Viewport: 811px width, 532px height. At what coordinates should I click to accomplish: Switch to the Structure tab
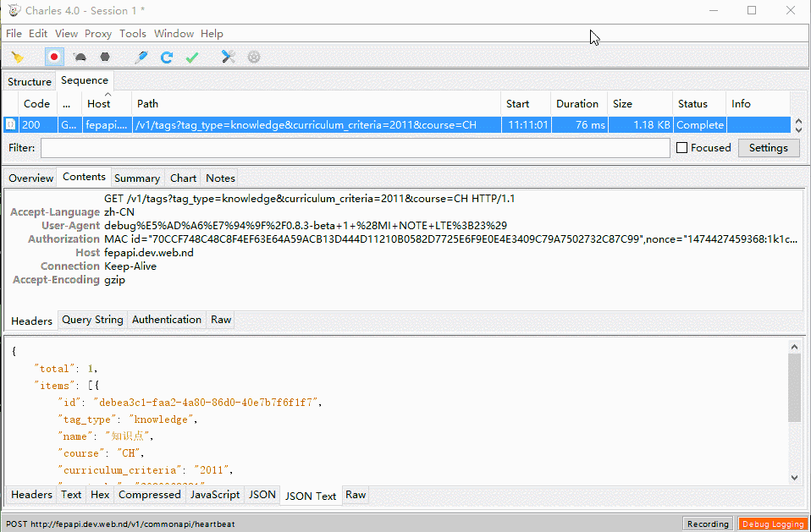point(30,81)
